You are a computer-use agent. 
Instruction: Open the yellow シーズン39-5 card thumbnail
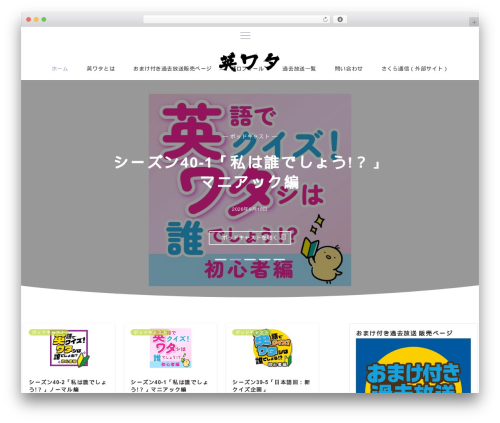tap(272, 348)
